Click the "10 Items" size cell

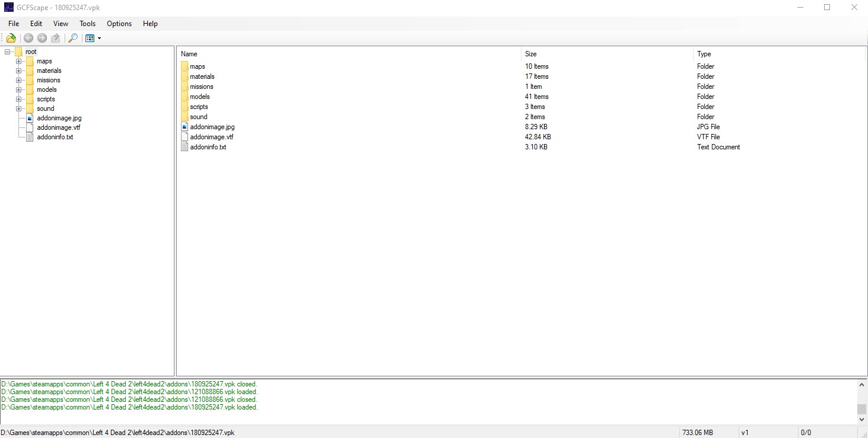pyautogui.click(x=537, y=66)
